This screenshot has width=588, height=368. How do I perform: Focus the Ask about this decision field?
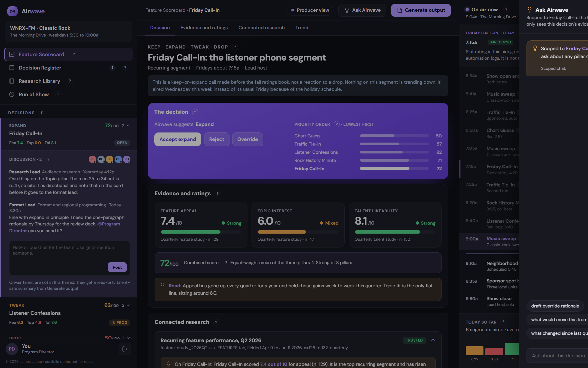[x=557, y=356]
